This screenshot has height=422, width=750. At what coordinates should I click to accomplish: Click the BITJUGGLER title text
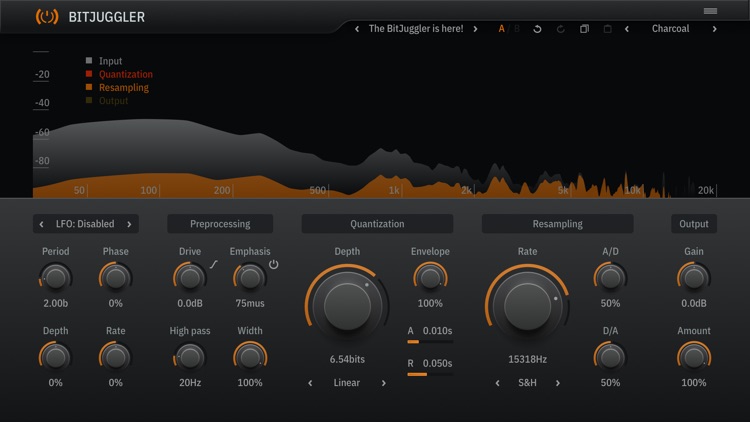click(107, 17)
